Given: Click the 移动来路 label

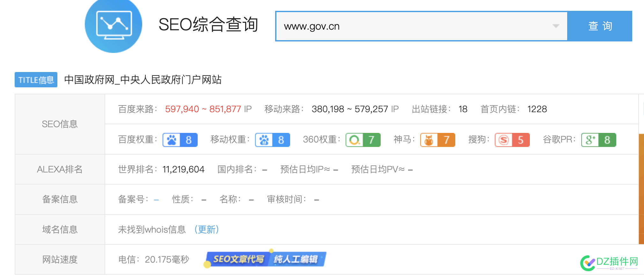Looking at the screenshot, I should pos(284,109).
